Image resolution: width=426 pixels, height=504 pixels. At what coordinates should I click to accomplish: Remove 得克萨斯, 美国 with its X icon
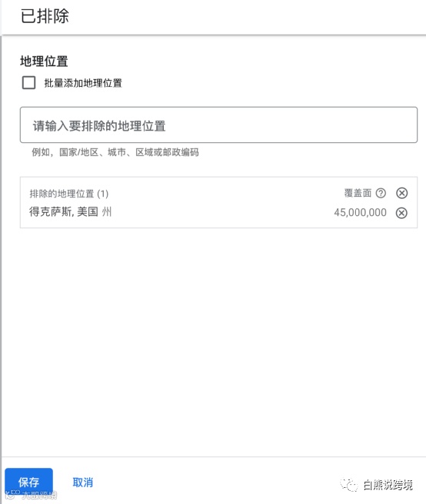[401, 213]
